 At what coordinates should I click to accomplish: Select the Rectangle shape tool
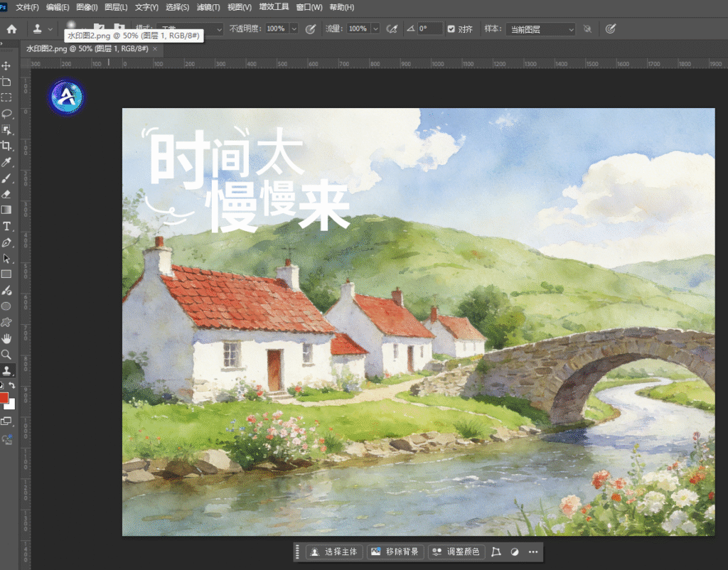[6, 274]
